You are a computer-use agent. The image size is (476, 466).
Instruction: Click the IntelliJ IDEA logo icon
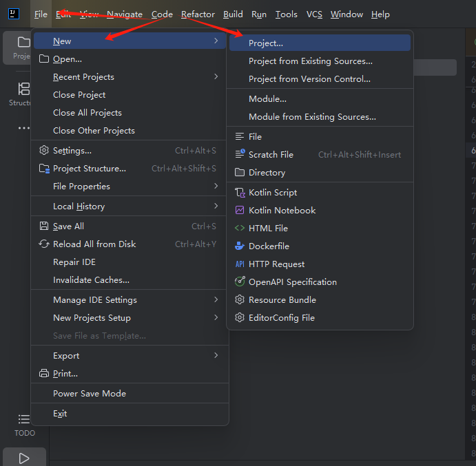tap(14, 14)
